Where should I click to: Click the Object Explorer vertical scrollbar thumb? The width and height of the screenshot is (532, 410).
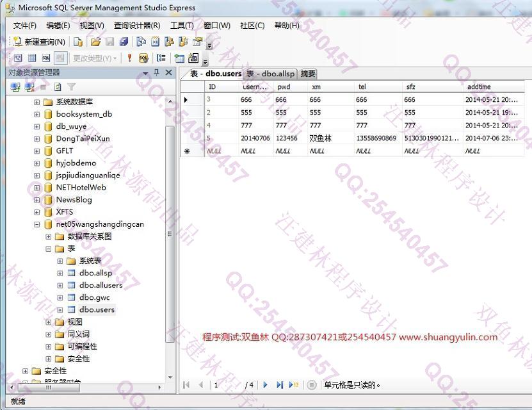point(170,234)
